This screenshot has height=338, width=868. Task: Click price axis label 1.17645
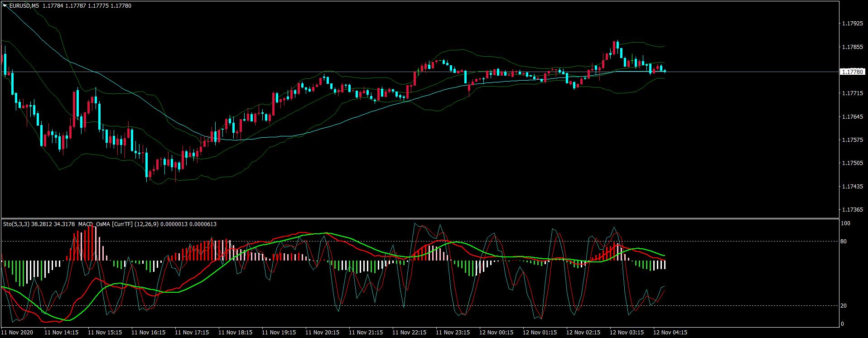(852, 117)
